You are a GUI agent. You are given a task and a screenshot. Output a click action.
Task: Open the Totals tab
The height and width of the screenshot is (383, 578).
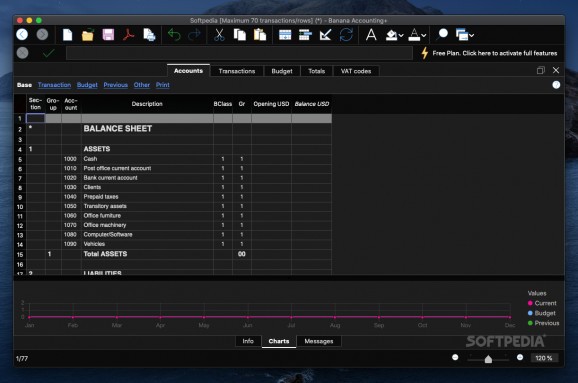317,71
